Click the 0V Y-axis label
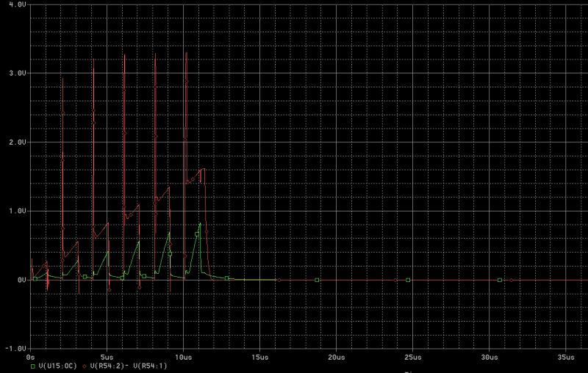 pyautogui.click(x=21, y=280)
